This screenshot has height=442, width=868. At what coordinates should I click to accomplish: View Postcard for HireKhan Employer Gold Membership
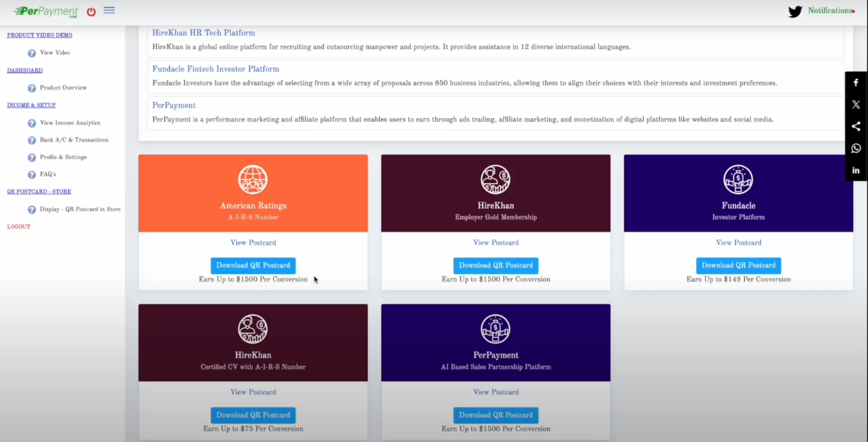(496, 243)
